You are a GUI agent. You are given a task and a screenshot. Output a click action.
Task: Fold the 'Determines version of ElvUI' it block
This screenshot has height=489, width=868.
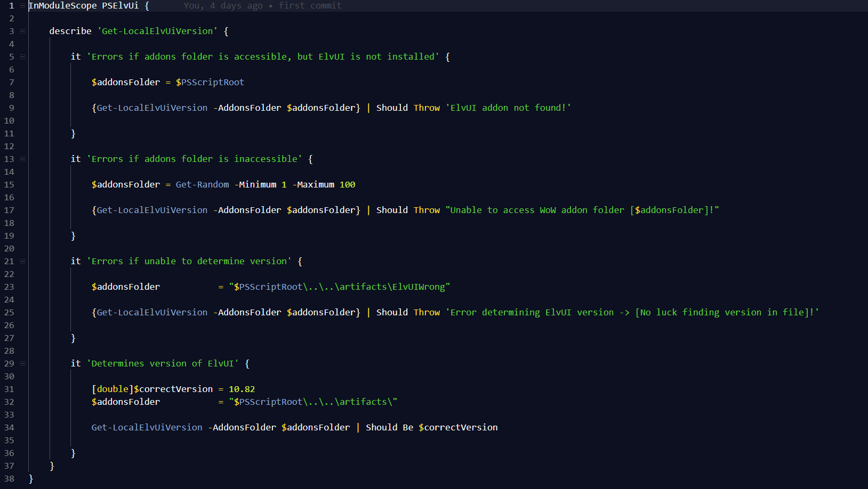(22, 363)
